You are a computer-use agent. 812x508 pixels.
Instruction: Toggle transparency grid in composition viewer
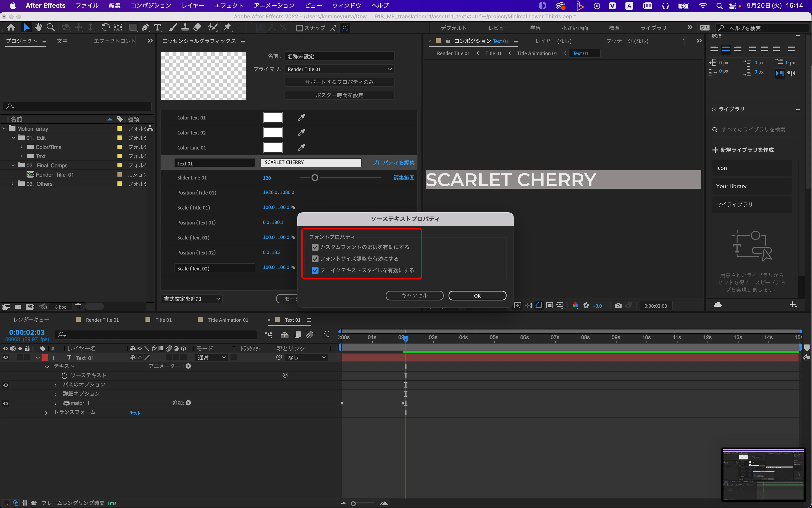[528, 306]
